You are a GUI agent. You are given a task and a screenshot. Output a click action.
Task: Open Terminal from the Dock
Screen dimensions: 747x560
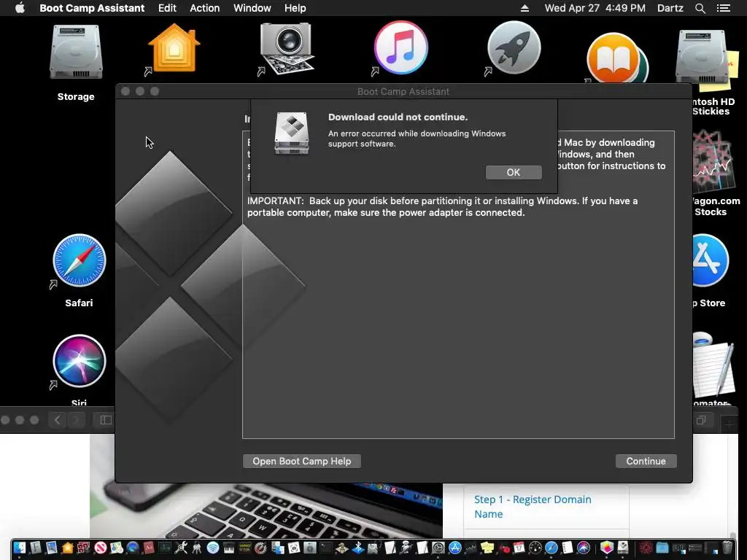pyautogui.click(x=326, y=548)
